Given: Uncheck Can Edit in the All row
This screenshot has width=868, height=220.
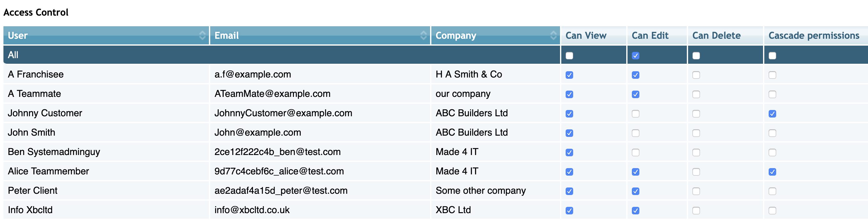Looking at the screenshot, I should click(x=635, y=56).
